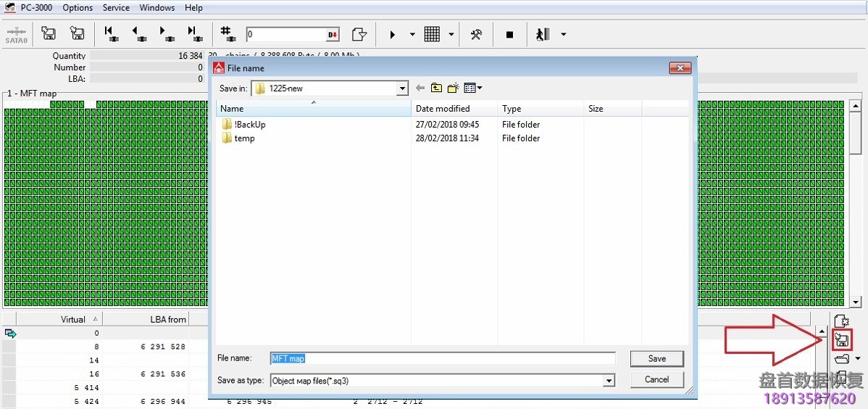
Task: Click the MFT map scrollbar thumb
Action: click(855, 133)
